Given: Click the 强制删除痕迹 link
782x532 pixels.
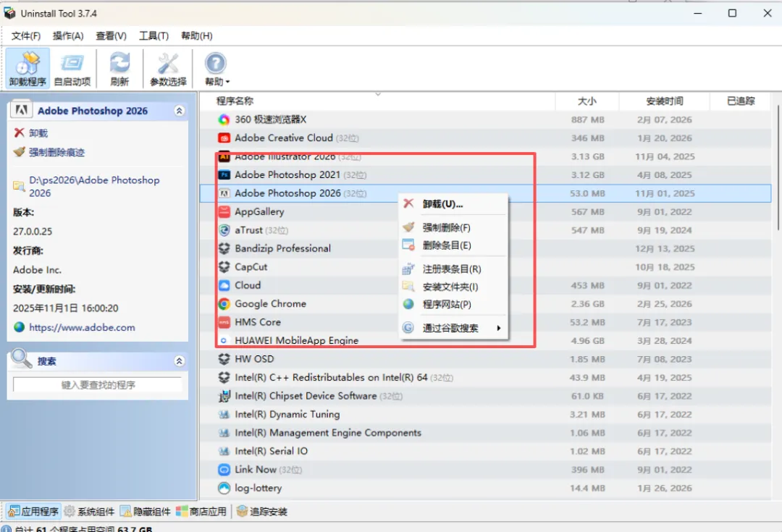Looking at the screenshot, I should pyautogui.click(x=57, y=152).
